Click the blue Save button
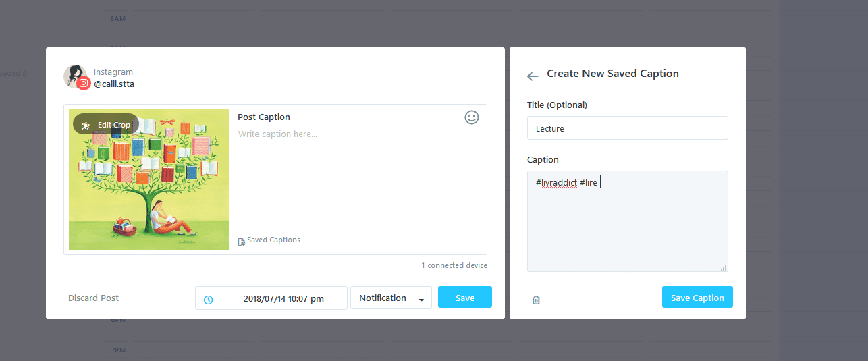 (x=465, y=298)
